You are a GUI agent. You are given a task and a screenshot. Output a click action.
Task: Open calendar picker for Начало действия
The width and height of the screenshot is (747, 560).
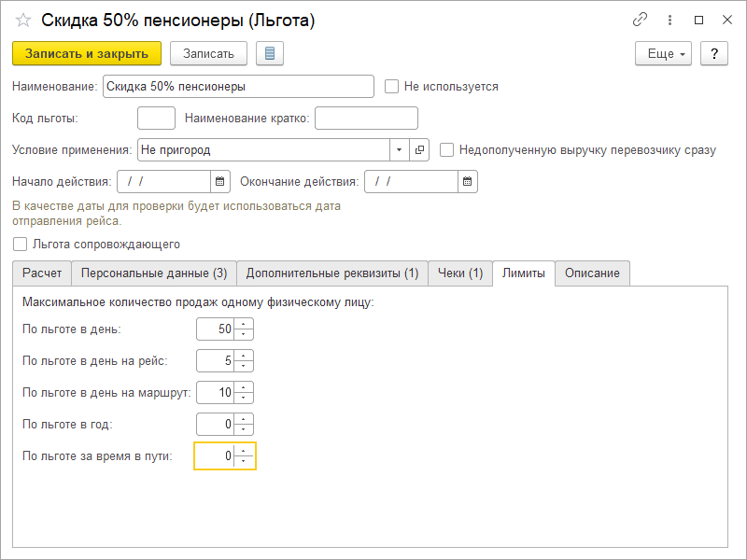click(219, 181)
